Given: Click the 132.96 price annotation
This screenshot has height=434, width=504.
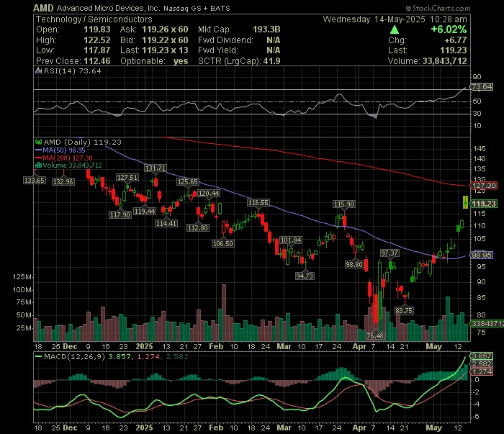Looking at the screenshot, I should pos(63,181).
